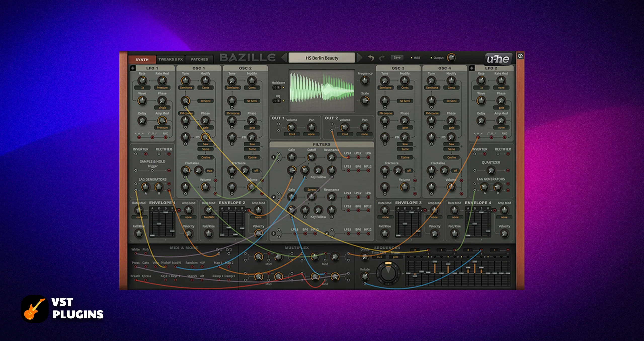This screenshot has height=341, width=644.
Task: Toggle the Multicore switch
Action: 277,87
